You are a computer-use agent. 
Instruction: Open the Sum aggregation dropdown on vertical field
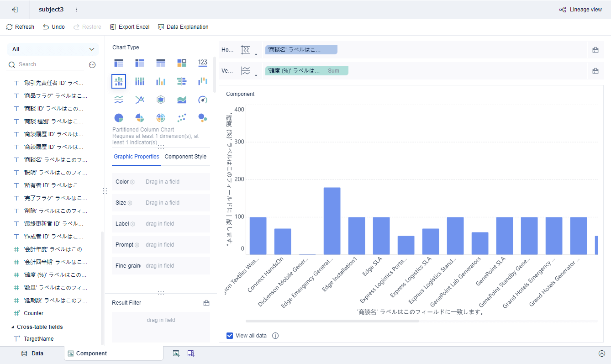pyautogui.click(x=334, y=71)
